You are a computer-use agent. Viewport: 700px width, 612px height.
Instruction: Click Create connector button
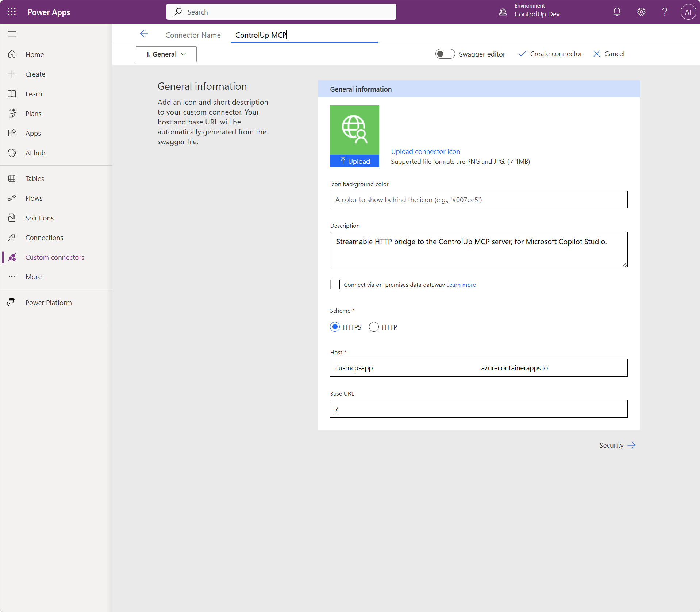click(x=550, y=54)
